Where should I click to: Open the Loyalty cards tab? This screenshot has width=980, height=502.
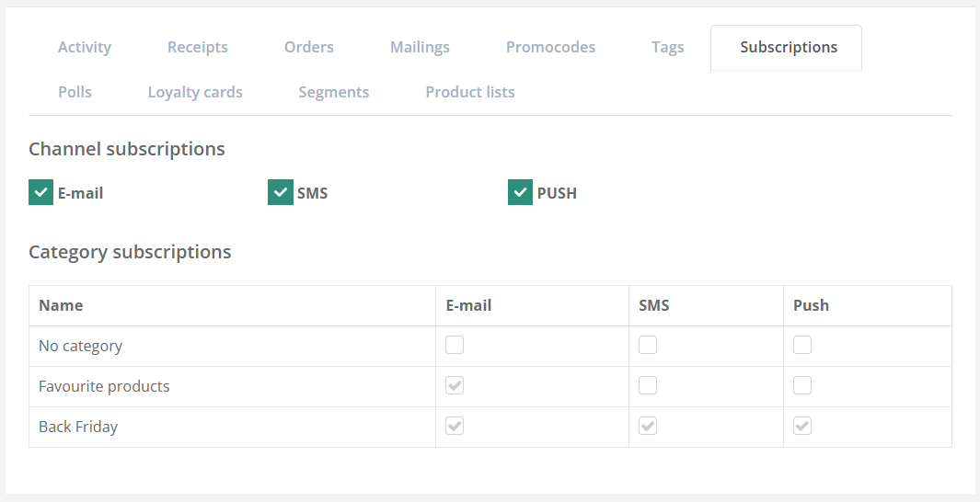point(195,92)
